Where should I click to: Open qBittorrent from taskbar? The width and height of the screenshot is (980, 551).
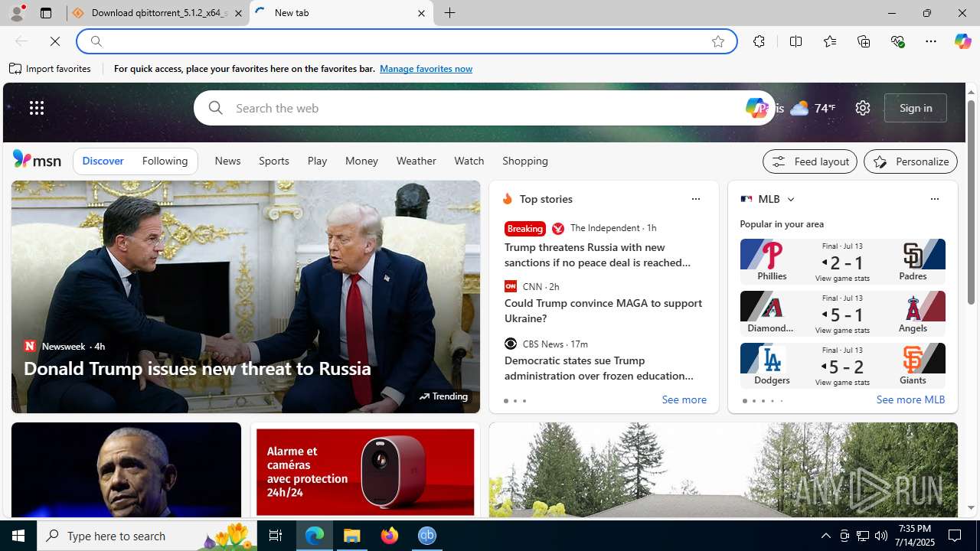pyautogui.click(x=427, y=536)
